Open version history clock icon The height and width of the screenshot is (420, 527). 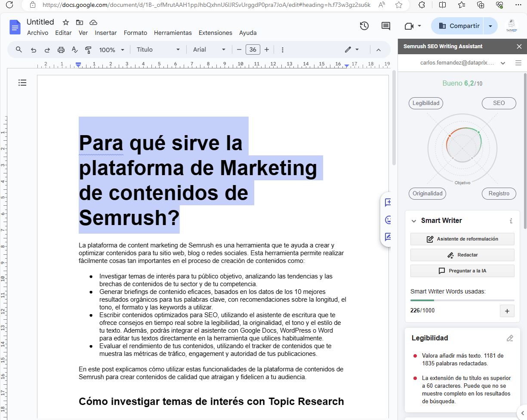tap(364, 26)
